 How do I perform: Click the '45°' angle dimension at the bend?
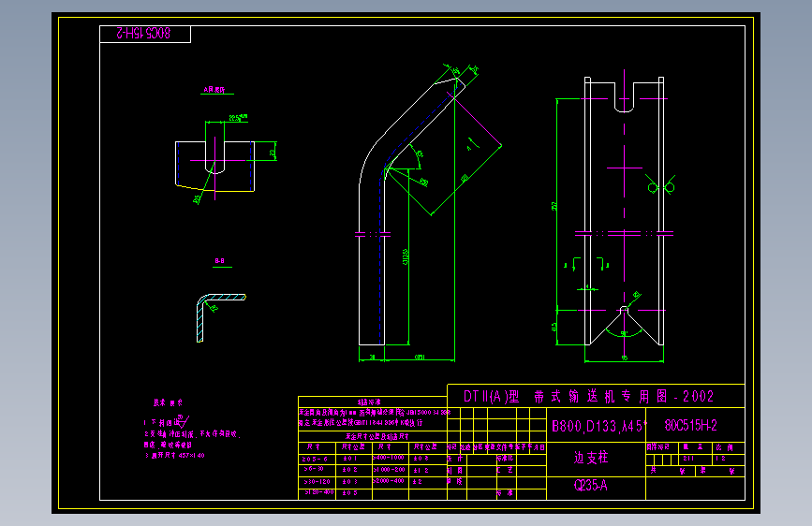coord(420,153)
